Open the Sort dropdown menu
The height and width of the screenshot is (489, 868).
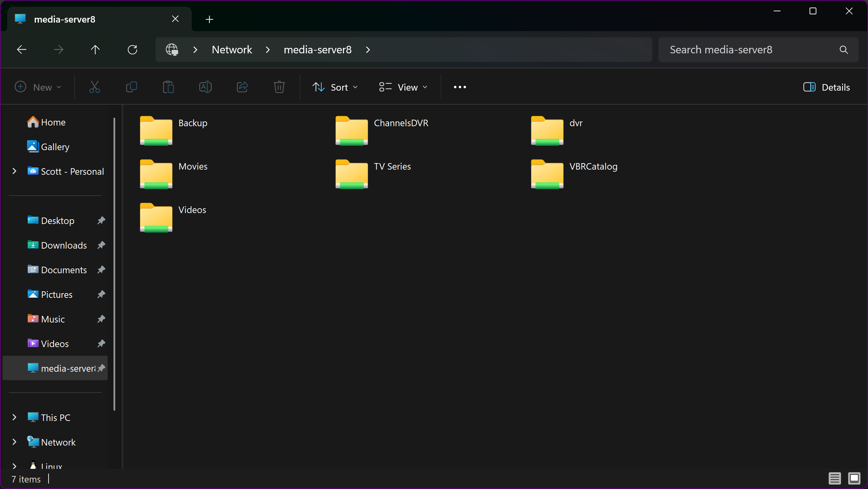tap(335, 87)
